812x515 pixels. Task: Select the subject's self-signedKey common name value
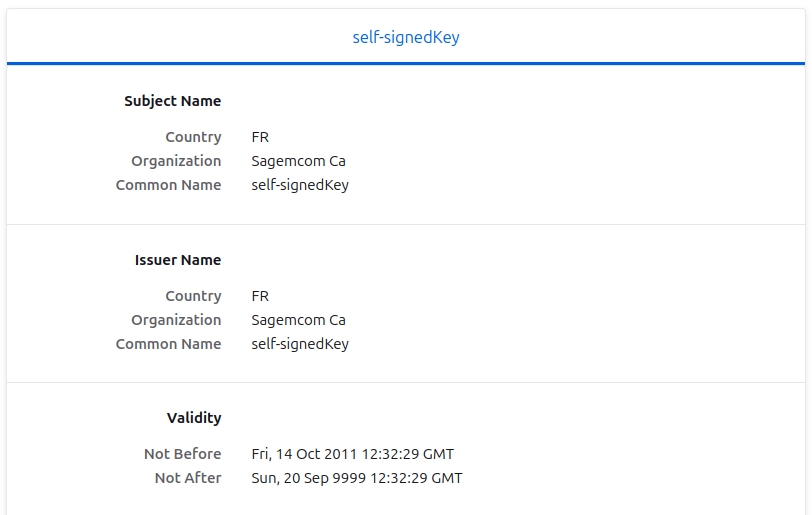(x=300, y=185)
